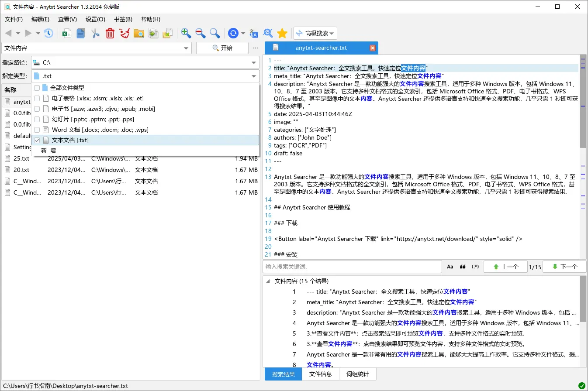Switch to the 搜索结果 tab
The width and height of the screenshot is (588, 391).
tap(283, 374)
